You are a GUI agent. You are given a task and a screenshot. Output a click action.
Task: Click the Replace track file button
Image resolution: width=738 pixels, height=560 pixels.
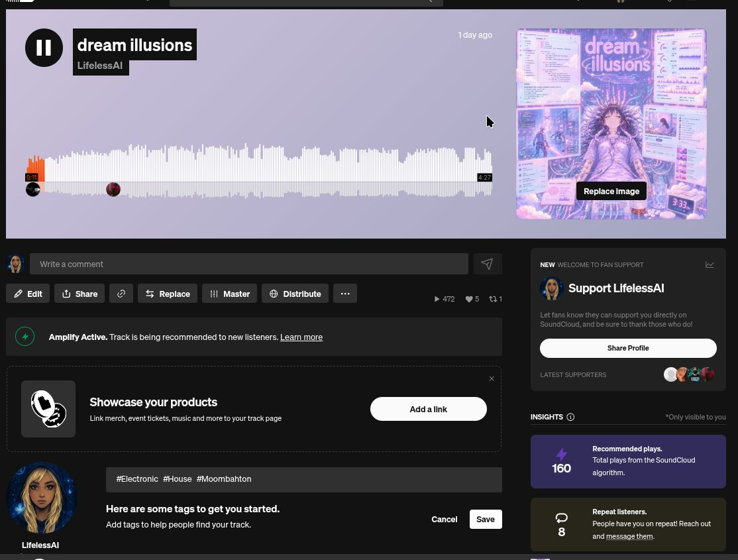coord(168,294)
